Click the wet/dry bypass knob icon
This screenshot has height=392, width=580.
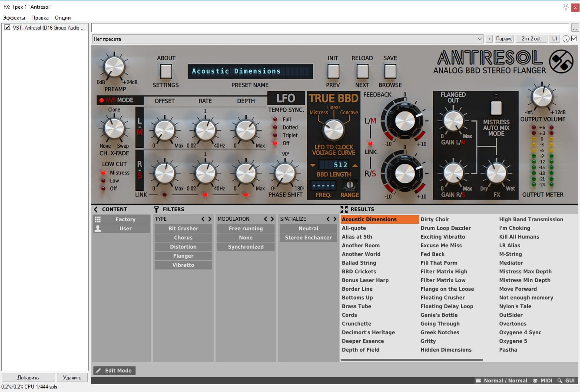coord(566,39)
